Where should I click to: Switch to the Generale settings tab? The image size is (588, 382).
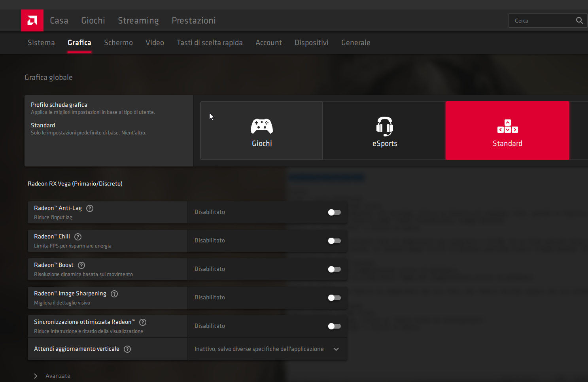click(x=356, y=43)
